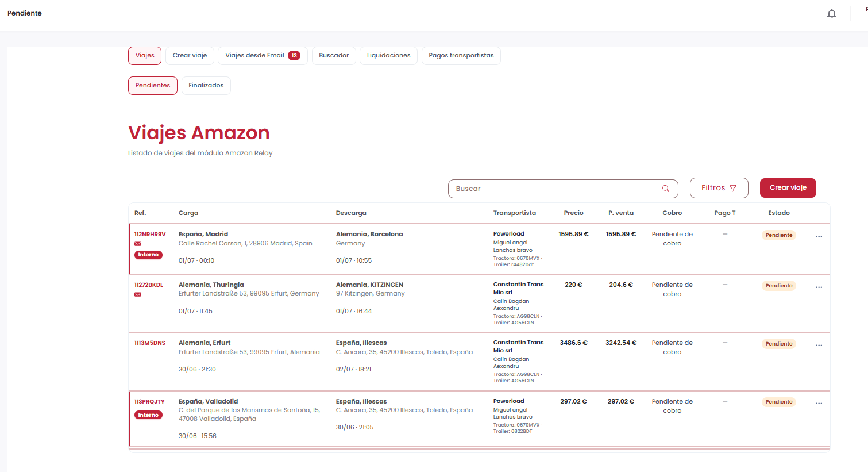Open Pagos transportistas tab
The height and width of the screenshot is (472, 868).
[461, 56]
